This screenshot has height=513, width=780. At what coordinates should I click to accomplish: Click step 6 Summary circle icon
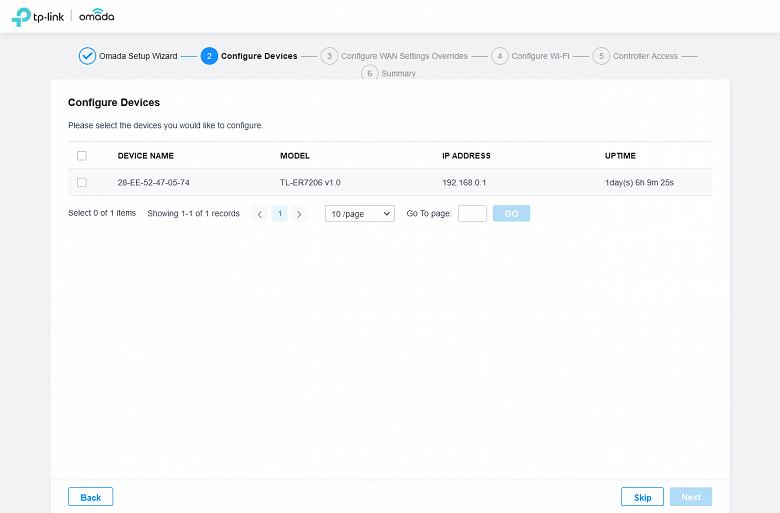pos(370,73)
